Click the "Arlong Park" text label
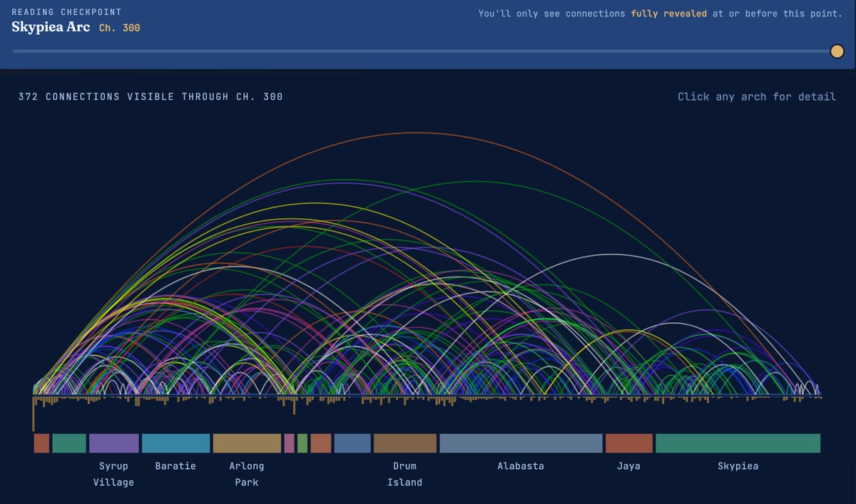 coord(247,474)
